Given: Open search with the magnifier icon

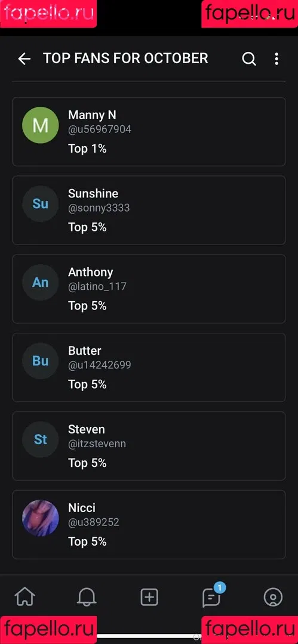Looking at the screenshot, I should coord(249,59).
